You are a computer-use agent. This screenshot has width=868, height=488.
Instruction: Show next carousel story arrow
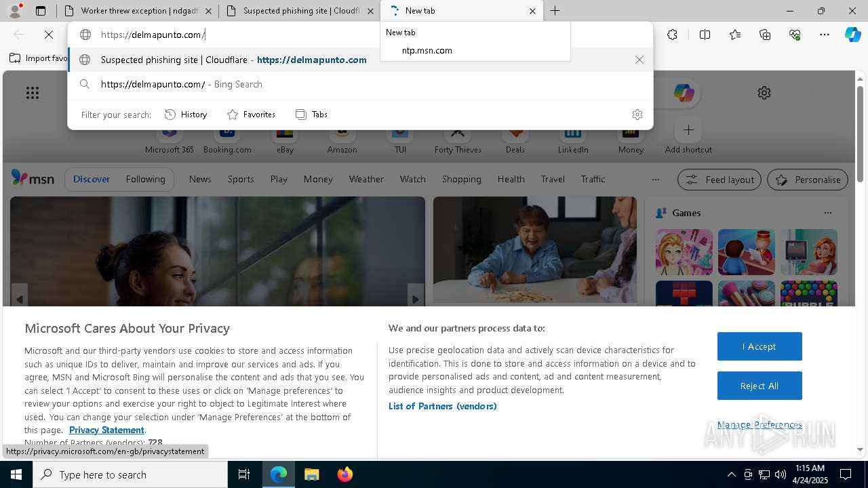[415, 299]
